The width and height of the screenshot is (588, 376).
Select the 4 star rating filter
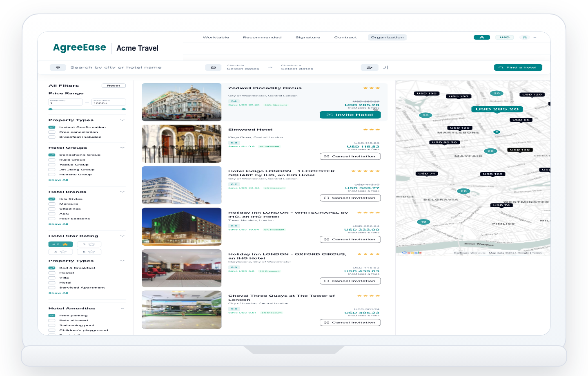[60, 252]
